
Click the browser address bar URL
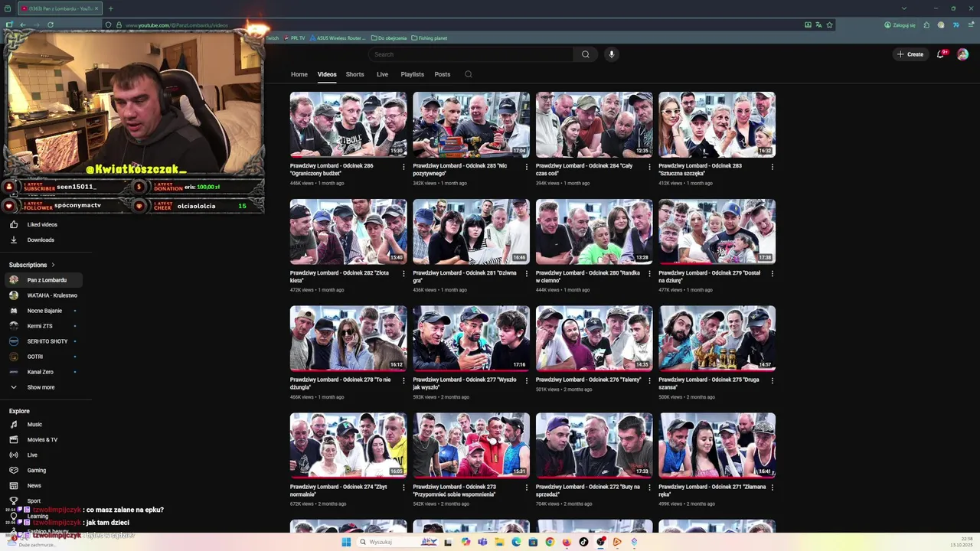pyautogui.click(x=177, y=25)
